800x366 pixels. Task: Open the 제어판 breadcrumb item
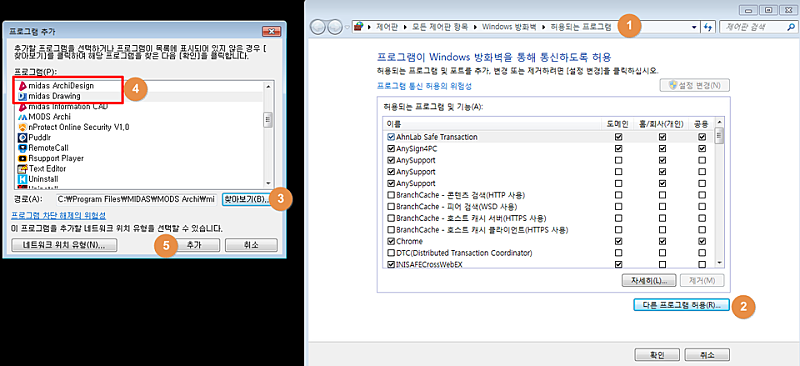coord(388,27)
